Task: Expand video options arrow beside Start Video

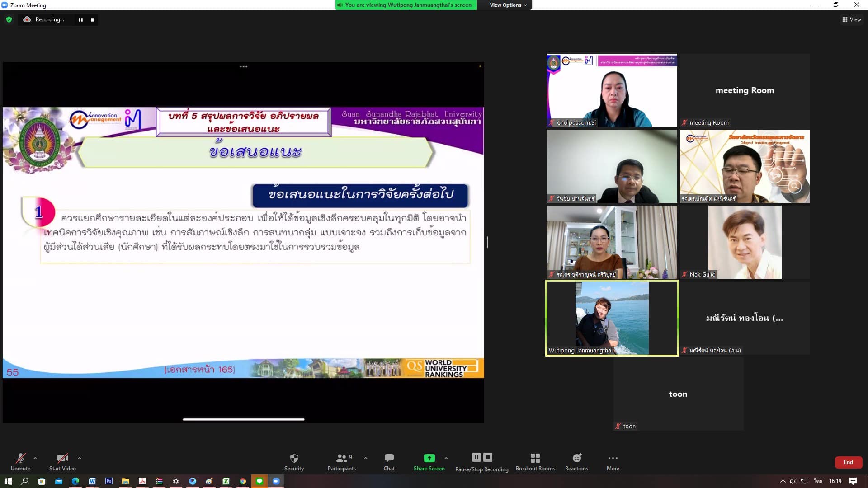Action: tap(80, 458)
